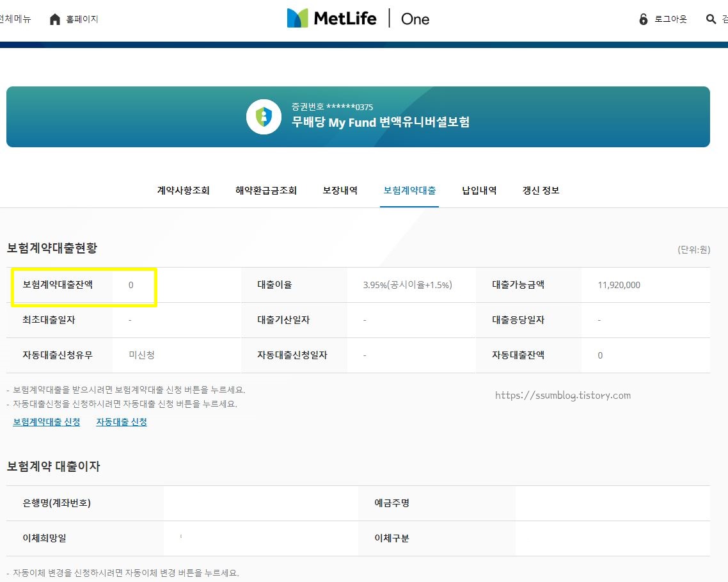Switch to the 갱신 정보 tab
The image size is (728, 582).
coord(541,190)
